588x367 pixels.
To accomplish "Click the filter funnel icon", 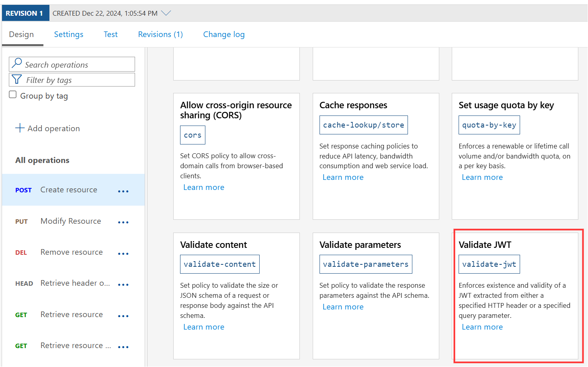I will tap(17, 79).
